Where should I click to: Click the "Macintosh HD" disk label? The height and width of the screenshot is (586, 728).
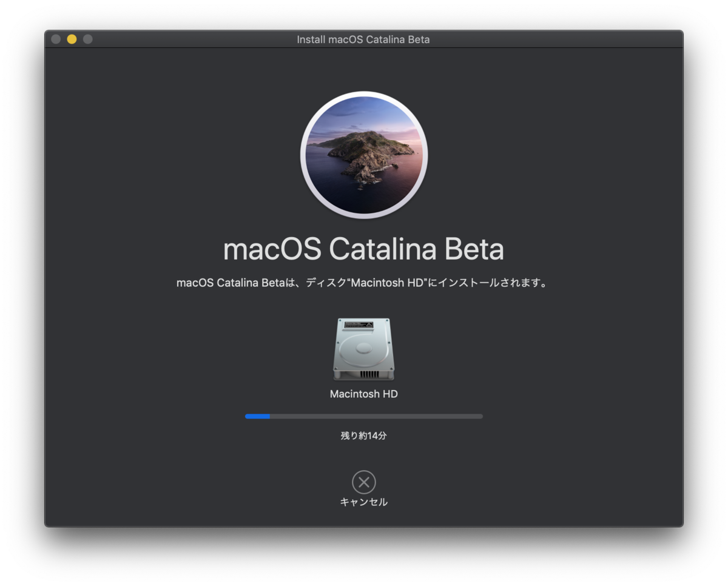click(x=363, y=394)
